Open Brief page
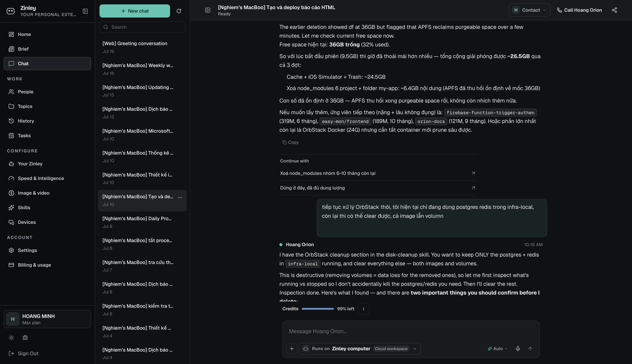This screenshot has height=364, width=632. (x=47, y=49)
